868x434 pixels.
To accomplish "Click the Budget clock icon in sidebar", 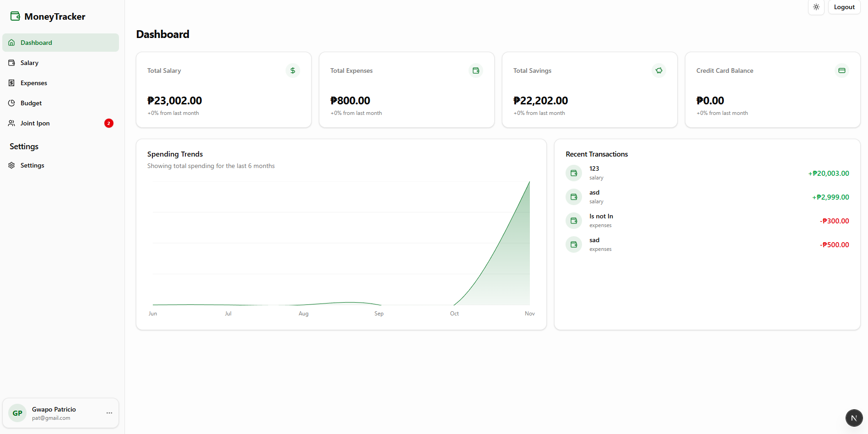I will [11, 103].
